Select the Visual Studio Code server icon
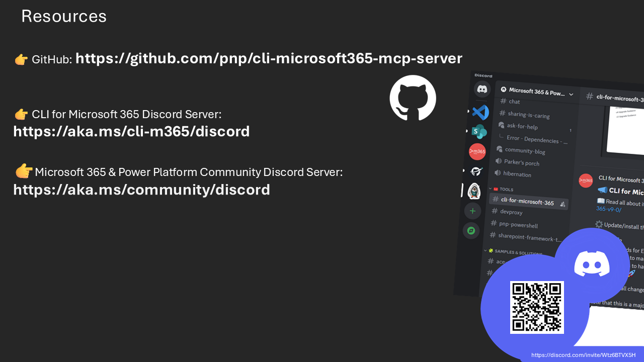 [480, 112]
